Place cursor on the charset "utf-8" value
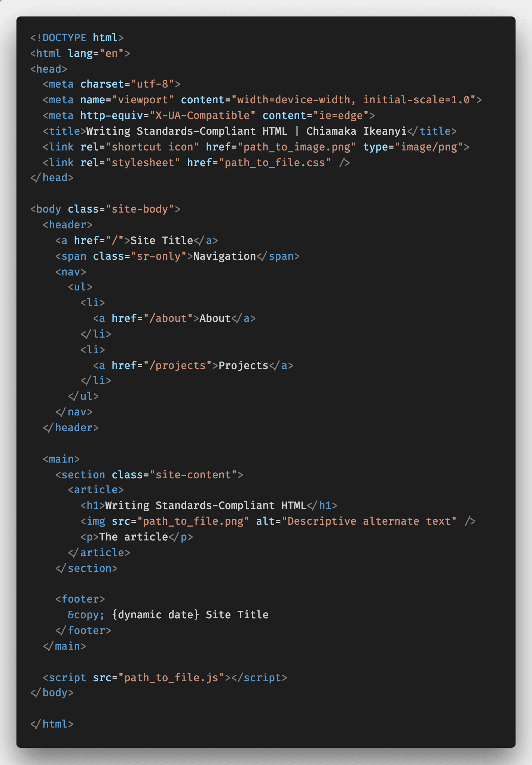Image resolution: width=532 pixels, height=765 pixels. (152, 84)
